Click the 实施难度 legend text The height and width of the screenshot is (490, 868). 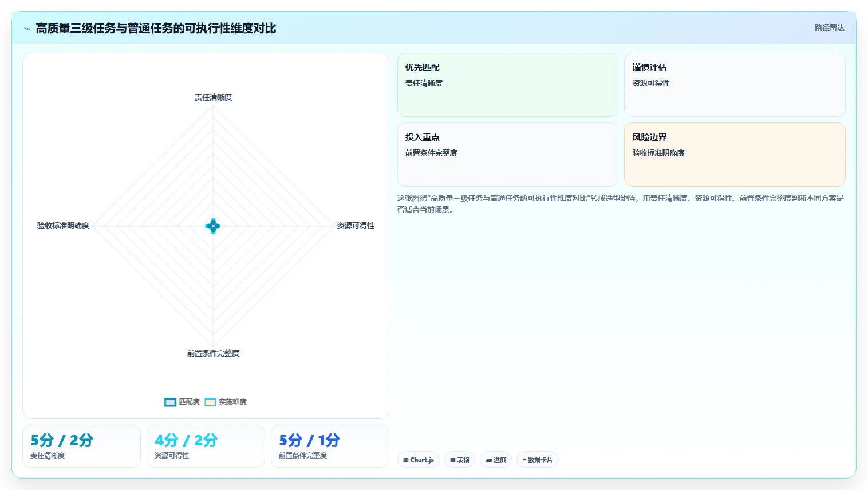(232, 402)
